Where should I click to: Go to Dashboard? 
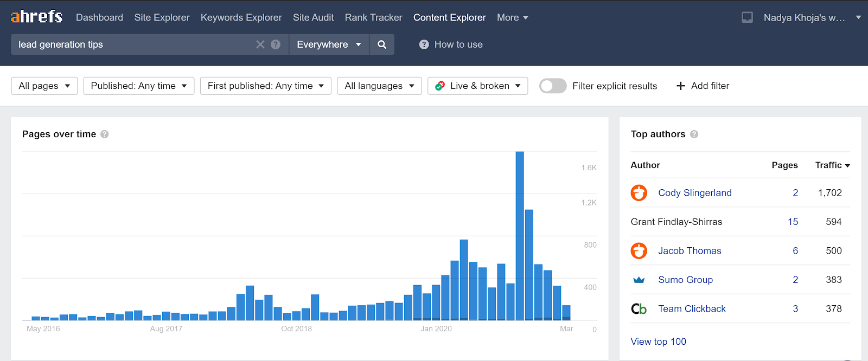99,17
